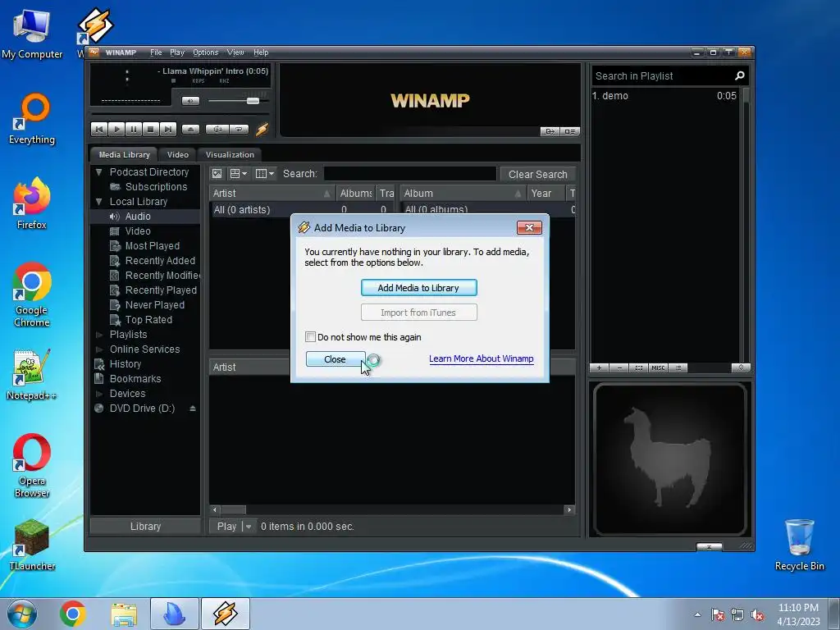Viewport: 840px width, 630px height.
Task: Switch to the Media Library tab
Action: pyautogui.click(x=125, y=154)
